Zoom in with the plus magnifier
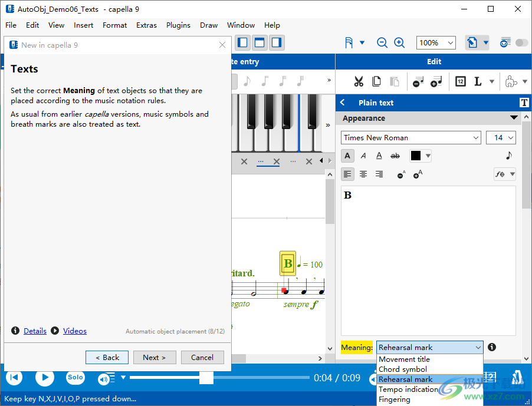 pyautogui.click(x=399, y=42)
